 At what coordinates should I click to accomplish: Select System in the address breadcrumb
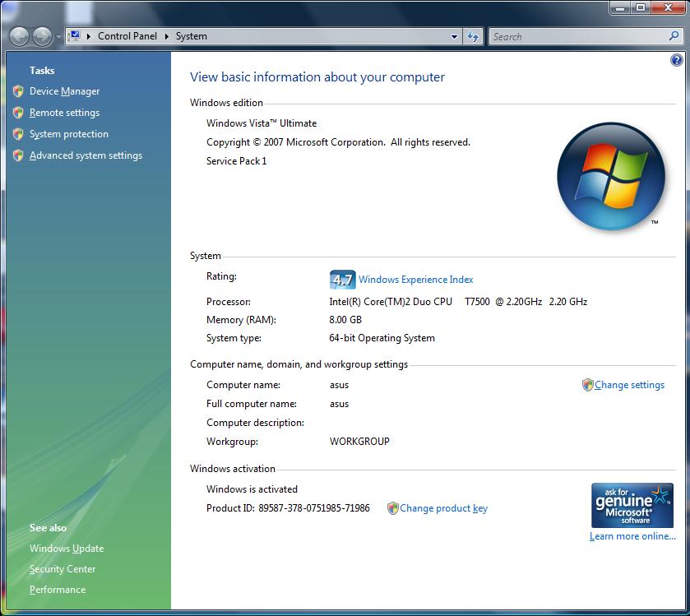pyautogui.click(x=191, y=36)
